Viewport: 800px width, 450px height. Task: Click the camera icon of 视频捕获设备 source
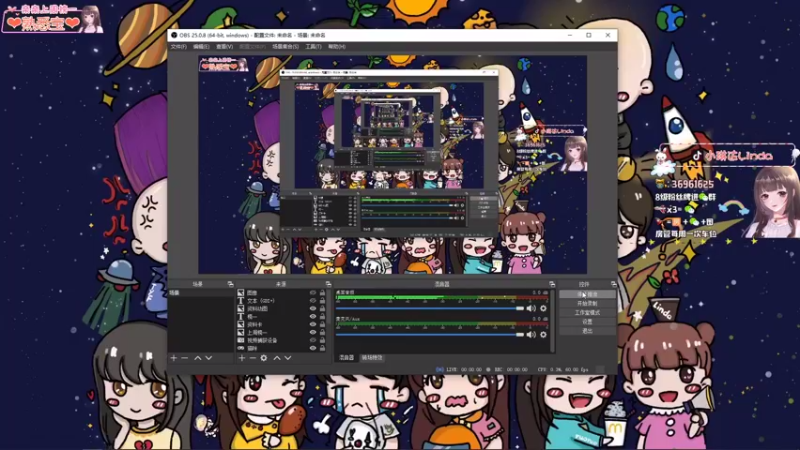coord(241,340)
